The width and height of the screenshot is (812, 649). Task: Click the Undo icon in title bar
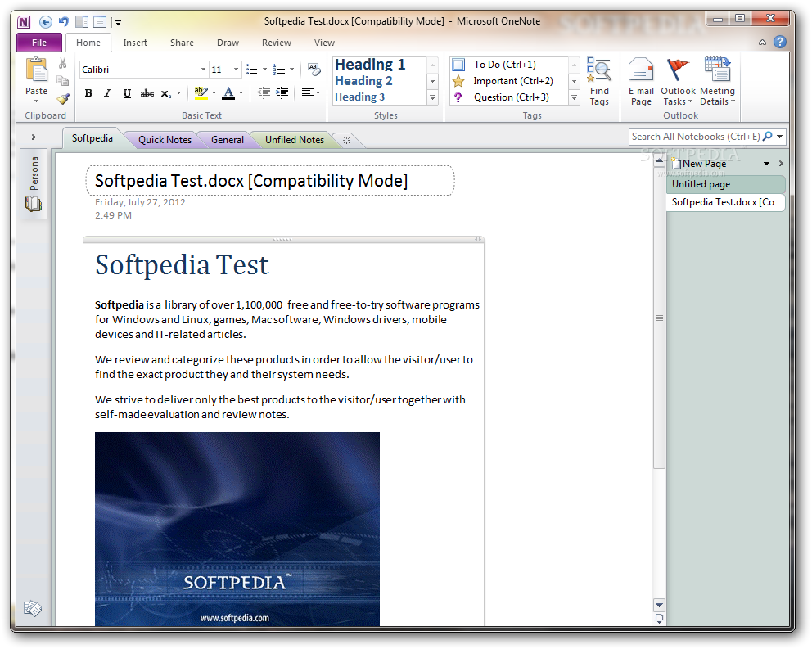64,22
